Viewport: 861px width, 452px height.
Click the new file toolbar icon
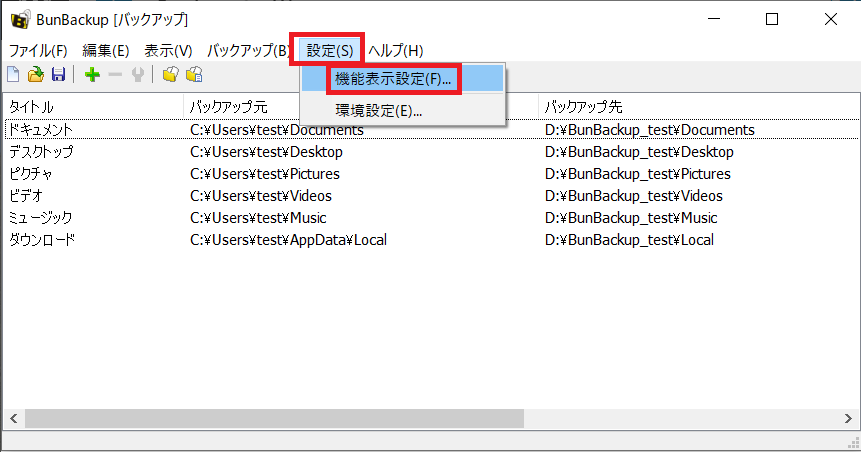click(13, 74)
